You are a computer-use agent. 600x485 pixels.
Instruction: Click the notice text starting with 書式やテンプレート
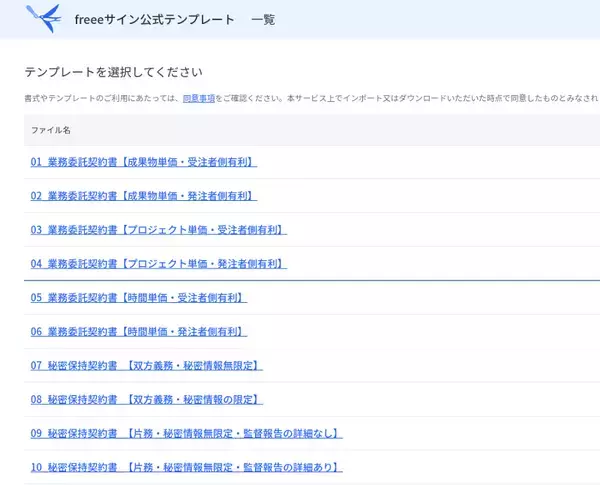[102, 98]
